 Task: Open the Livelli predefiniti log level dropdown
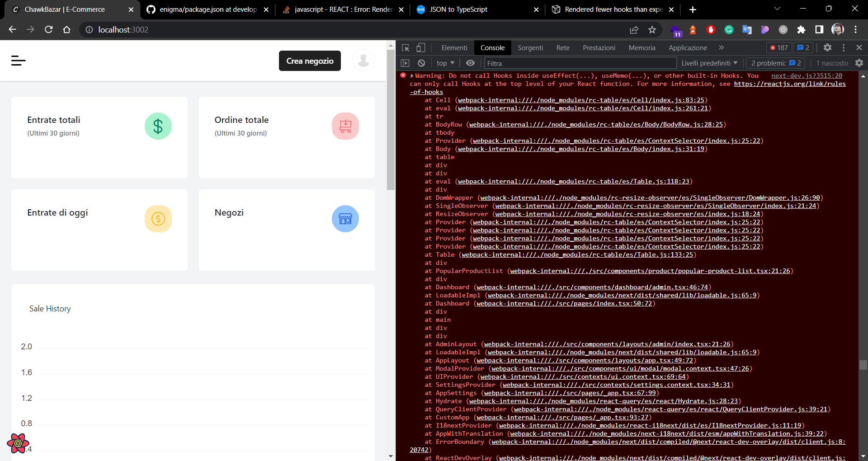(709, 63)
